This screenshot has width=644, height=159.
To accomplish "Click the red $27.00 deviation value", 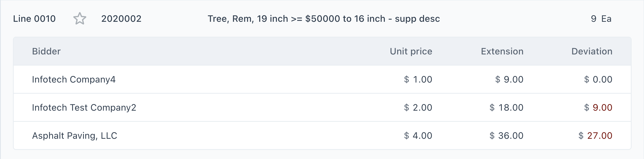I will coord(595,136).
